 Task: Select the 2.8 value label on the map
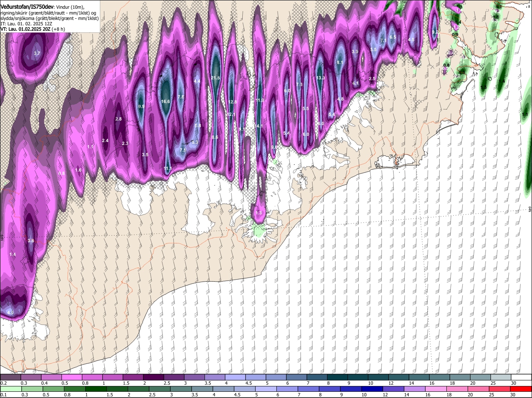[118, 119]
